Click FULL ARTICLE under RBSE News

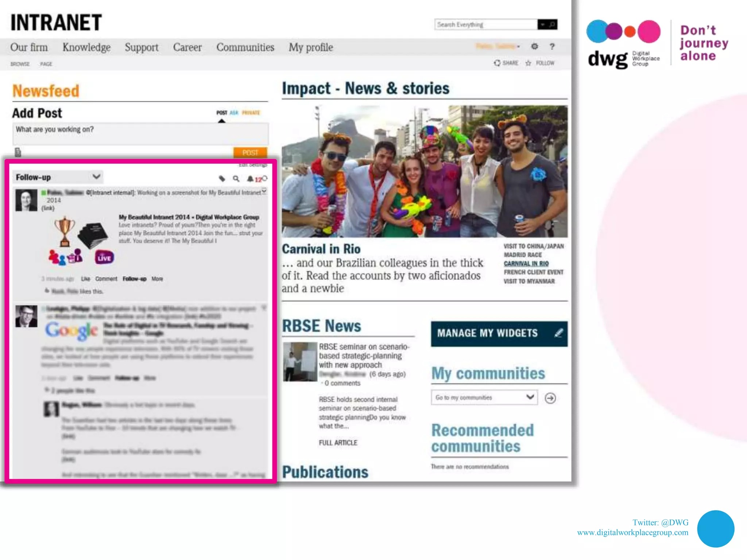coord(338,443)
